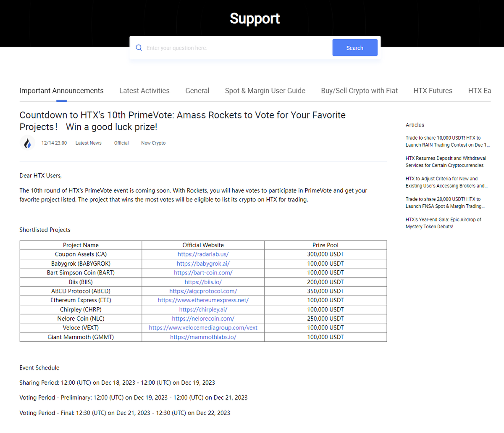504x433 pixels.
Task: Open the nelorecoin.com website link
Action: pyautogui.click(x=203, y=319)
